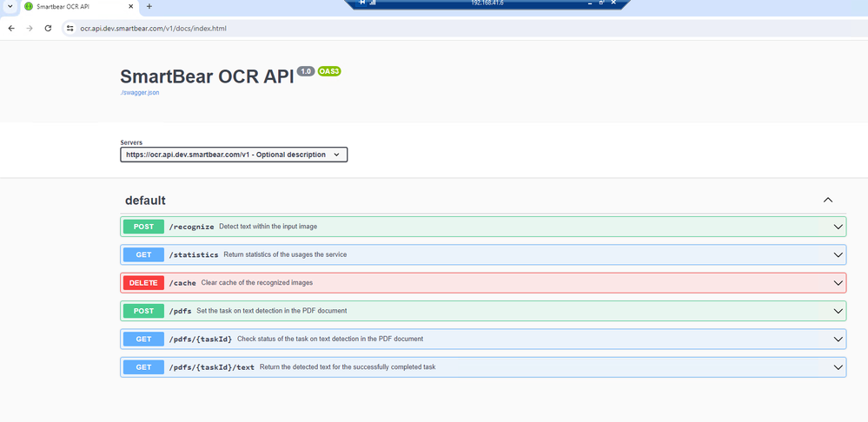
Task: Open site information icon in address bar
Action: pos(70,28)
